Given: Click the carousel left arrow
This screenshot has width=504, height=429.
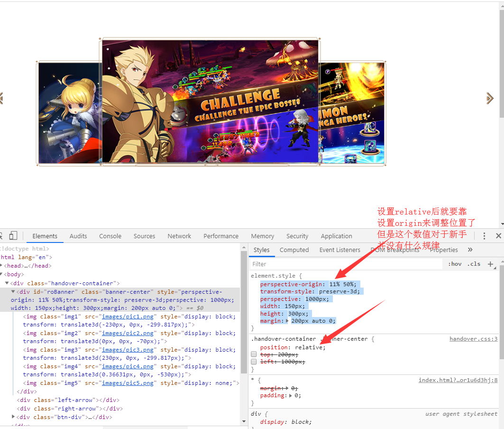Looking at the screenshot, I should [1, 98].
